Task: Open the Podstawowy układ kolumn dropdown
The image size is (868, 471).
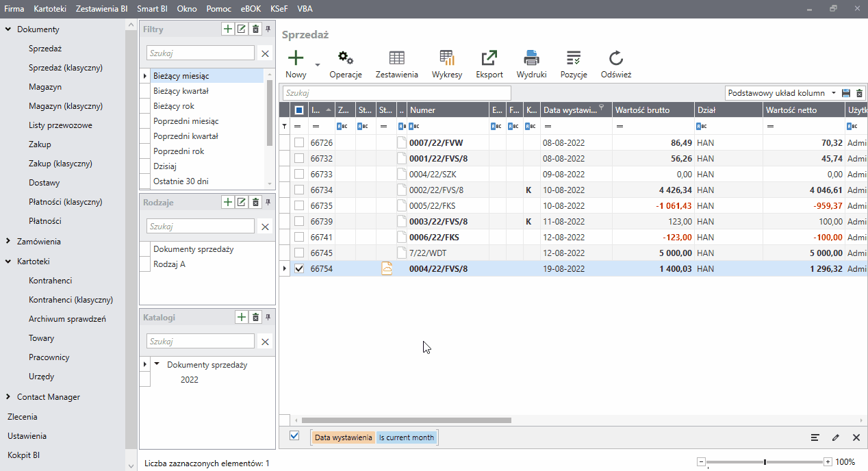Action: (x=833, y=93)
